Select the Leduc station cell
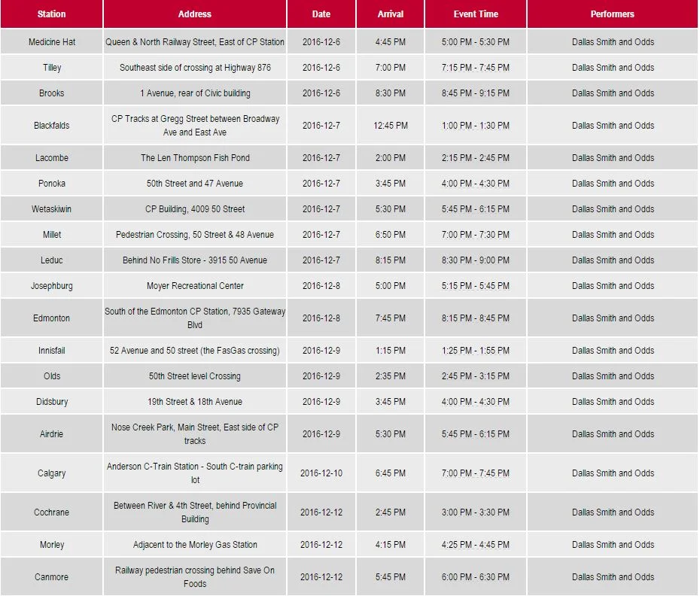This screenshot has height=596, width=700. pyautogui.click(x=52, y=260)
